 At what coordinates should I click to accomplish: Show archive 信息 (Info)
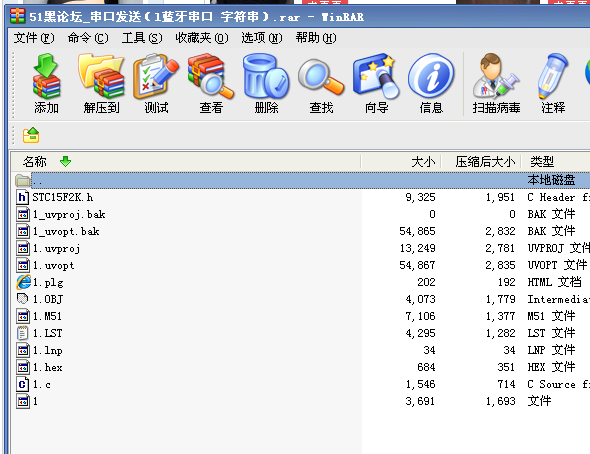431,84
